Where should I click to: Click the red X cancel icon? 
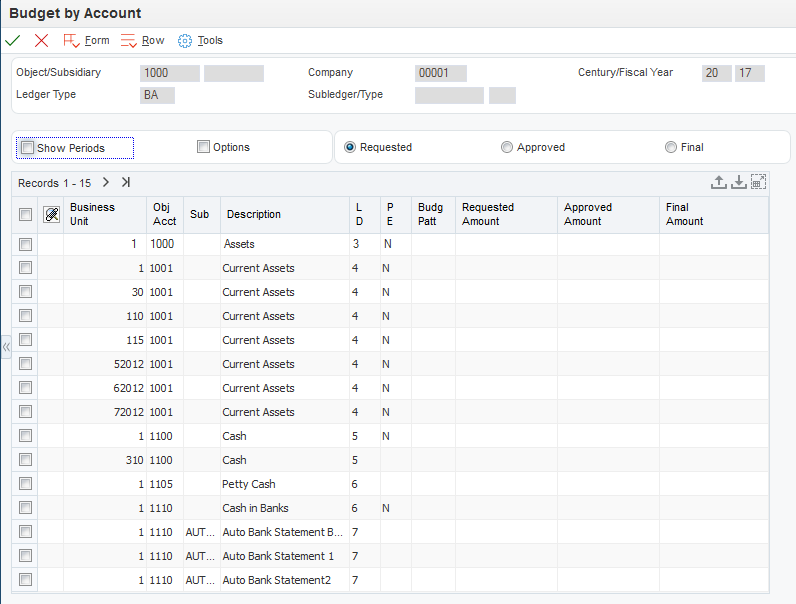tap(41, 41)
